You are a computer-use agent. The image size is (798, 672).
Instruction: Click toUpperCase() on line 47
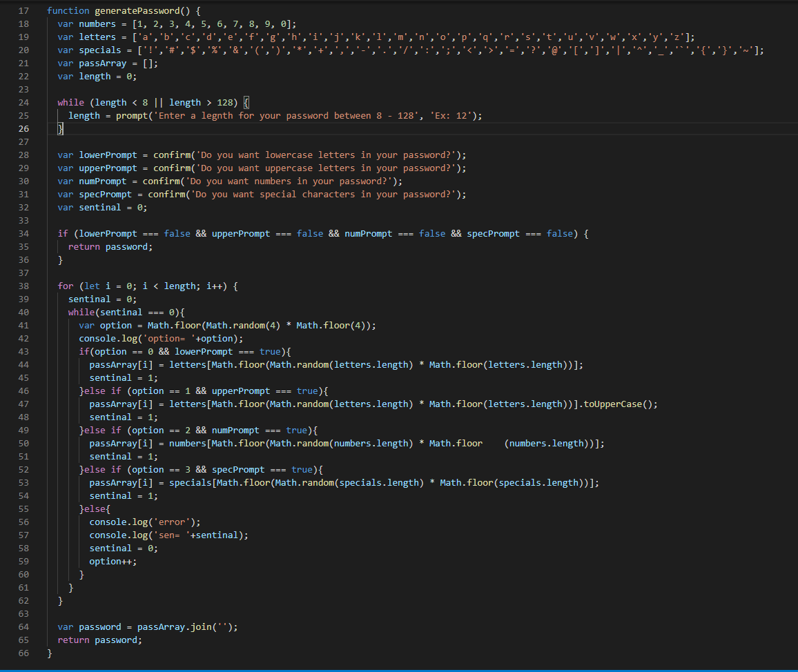click(618, 404)
